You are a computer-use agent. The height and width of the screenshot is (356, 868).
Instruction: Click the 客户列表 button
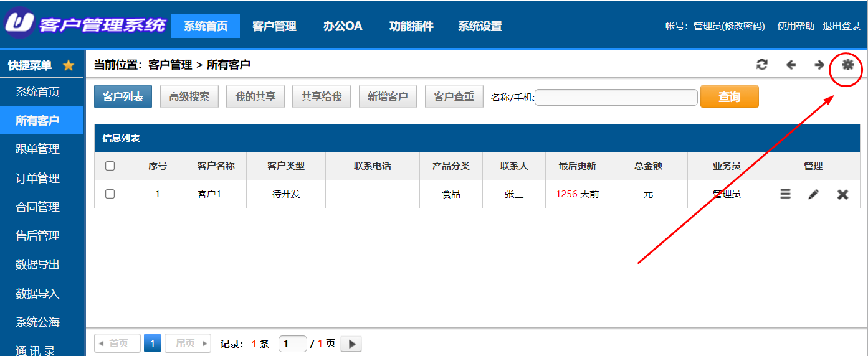tap(123, 96)
